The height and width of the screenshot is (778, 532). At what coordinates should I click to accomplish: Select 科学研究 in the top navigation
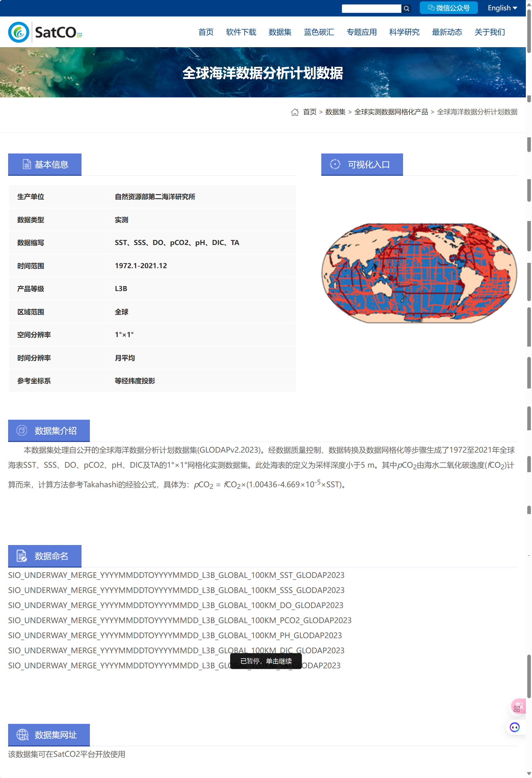[x=404, y=32]
